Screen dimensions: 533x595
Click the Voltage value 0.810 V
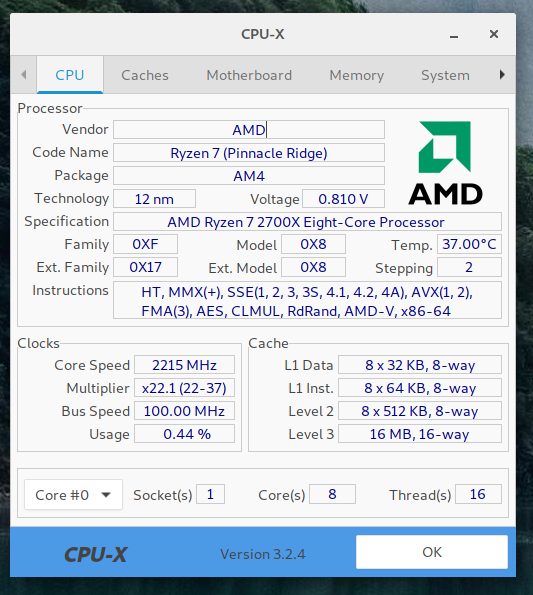coord(343,199)
